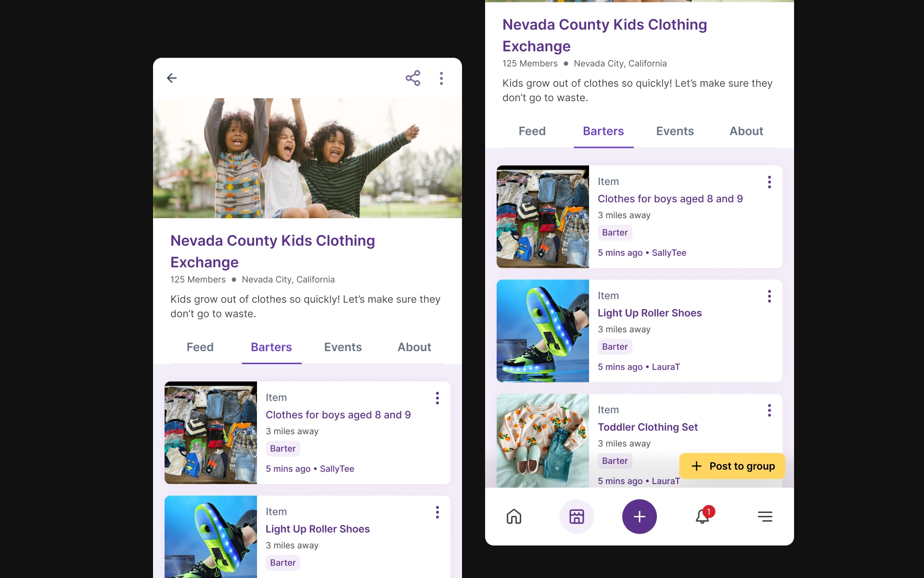Click the kids cheering group cover photo
The height and width of the screenshot is (578, 924).
click(x=308, y=158)
